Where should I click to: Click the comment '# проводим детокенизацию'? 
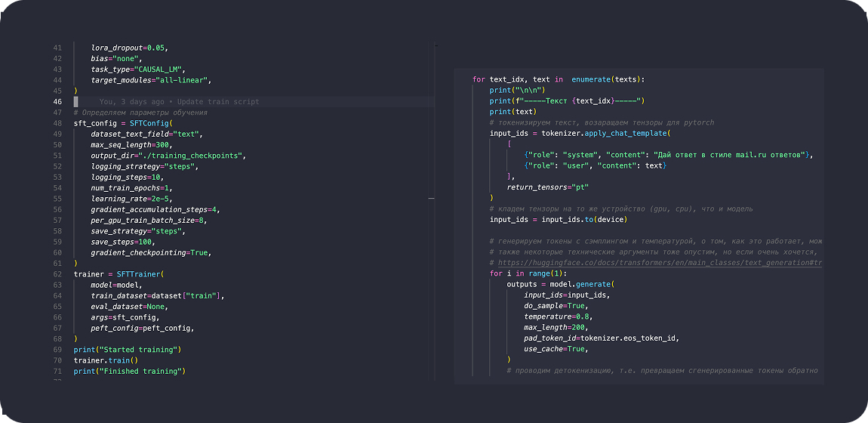pyautogui.click(x=663, y=370)
